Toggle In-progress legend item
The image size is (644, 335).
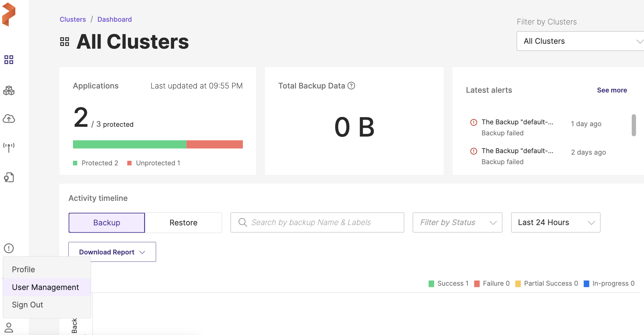[609, 284]
